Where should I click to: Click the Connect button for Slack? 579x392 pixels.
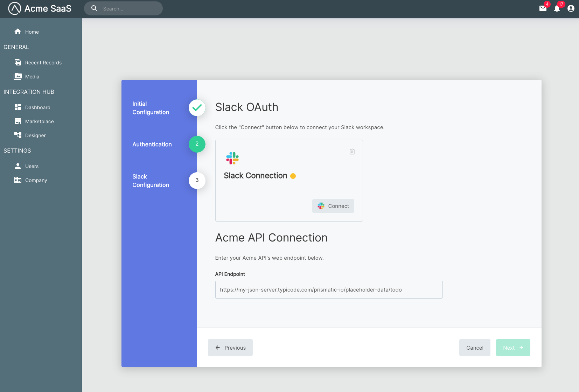point(333,206)
